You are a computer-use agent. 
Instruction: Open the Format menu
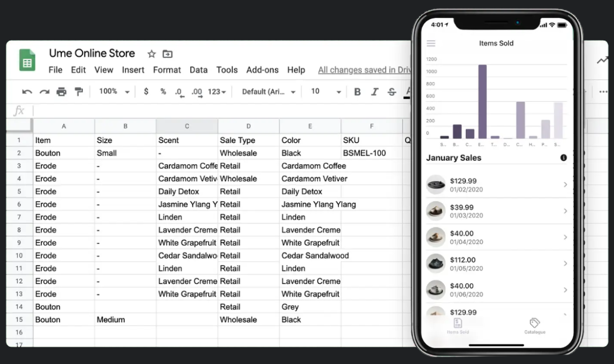point(167,70)
